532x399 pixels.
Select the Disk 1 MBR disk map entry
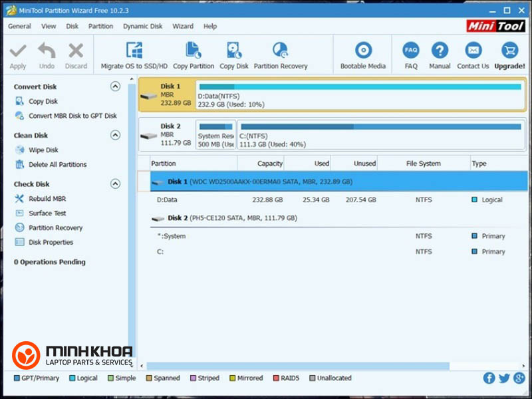167,94
